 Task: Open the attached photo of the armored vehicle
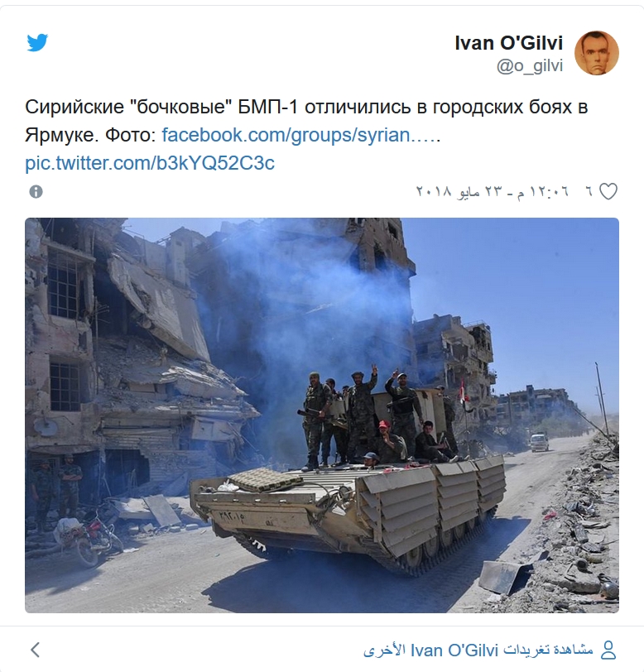pyautogui.click(x=321, y=415)
